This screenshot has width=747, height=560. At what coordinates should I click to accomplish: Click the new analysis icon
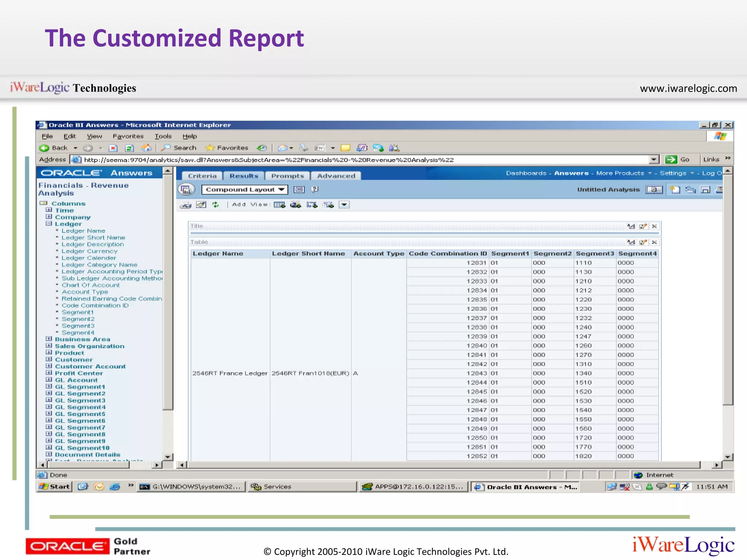(x=675, y=190)
